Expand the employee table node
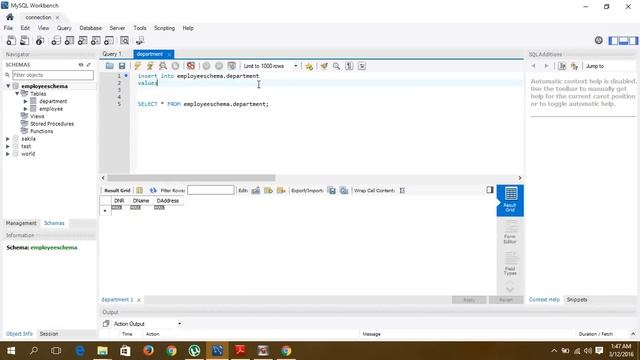The image size is (640, 360). (25, 109)
